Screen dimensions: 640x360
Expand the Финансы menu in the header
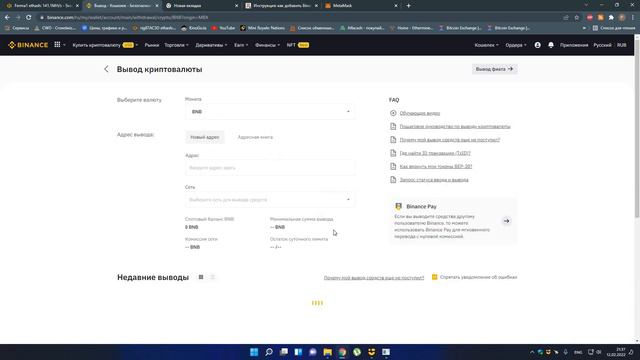pos(267,45)
